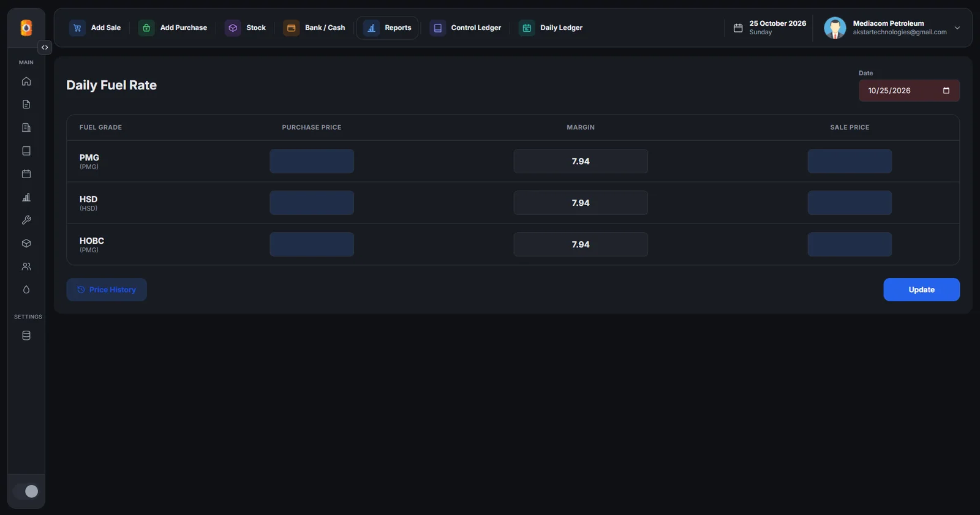Open the database settings sidebar icon
The width and height of the screenshot is (980, 515).
(x=26, y=336)
